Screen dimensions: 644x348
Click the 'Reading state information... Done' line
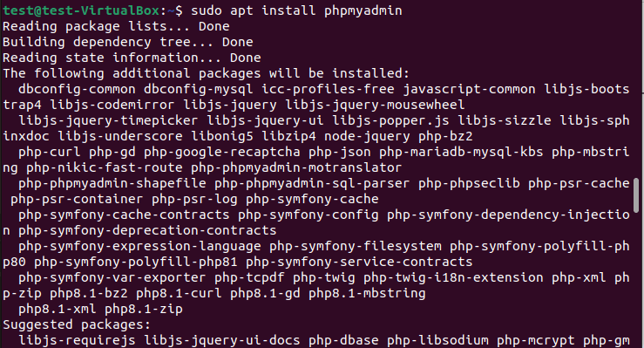(x=132, y=58)
